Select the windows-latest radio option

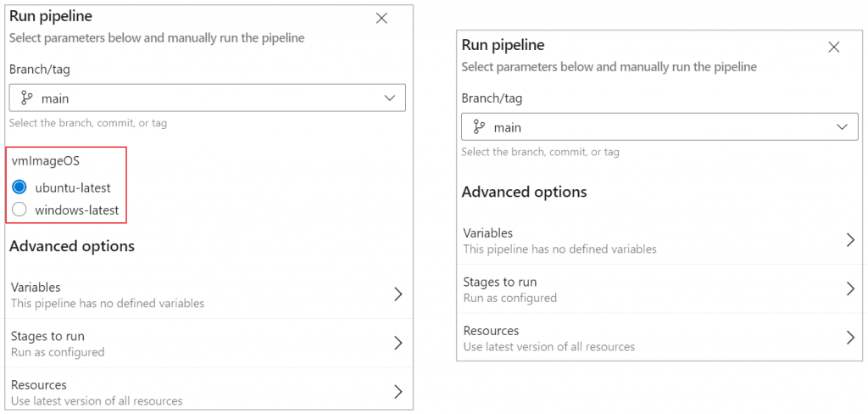19,210
